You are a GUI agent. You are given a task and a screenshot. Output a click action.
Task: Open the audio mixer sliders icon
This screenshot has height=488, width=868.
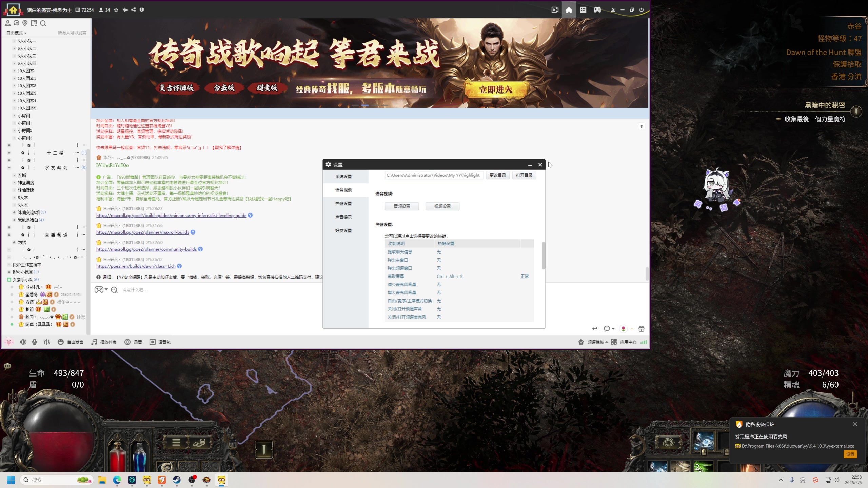pyautogui.click(x=47, y=342)
